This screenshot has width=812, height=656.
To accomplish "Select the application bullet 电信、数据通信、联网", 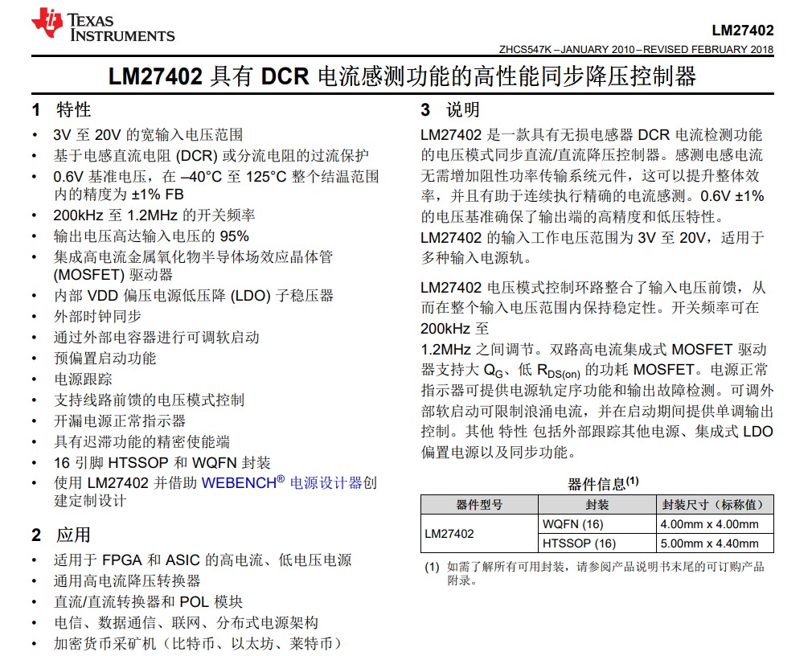I will click(x=186, y=622).
